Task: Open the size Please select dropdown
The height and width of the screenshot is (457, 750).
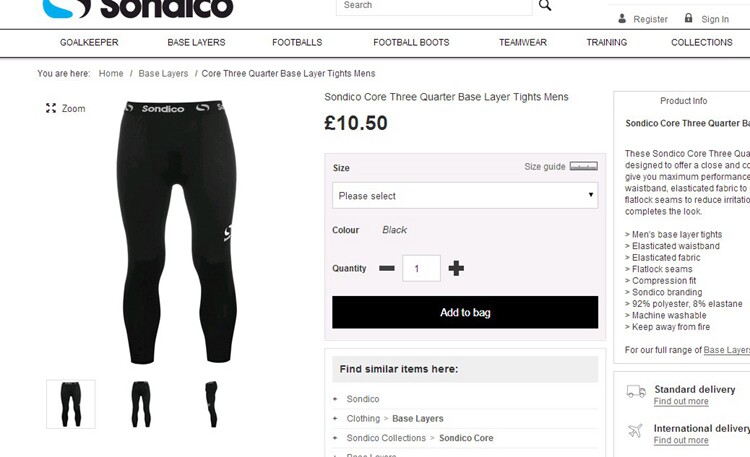Action: 465,195
